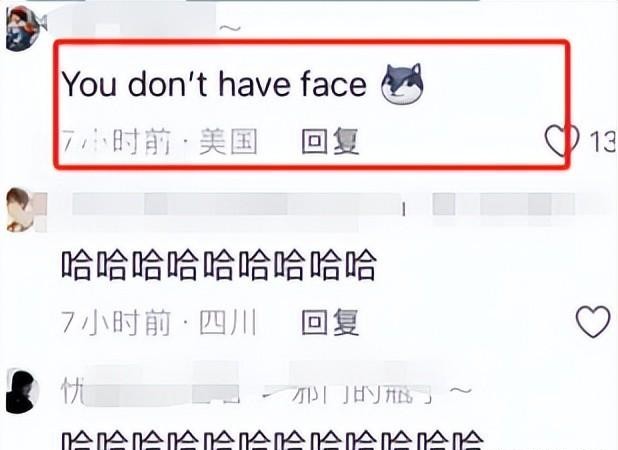Reply to the comment from 四川
The width and height of the screenshot is (618, 450).
click(330, 322)
